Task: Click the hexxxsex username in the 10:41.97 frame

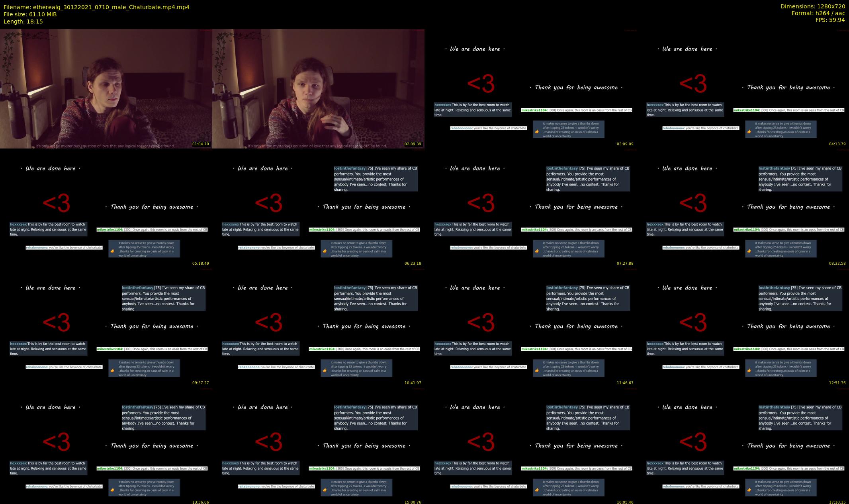Action: coord(231,344)
